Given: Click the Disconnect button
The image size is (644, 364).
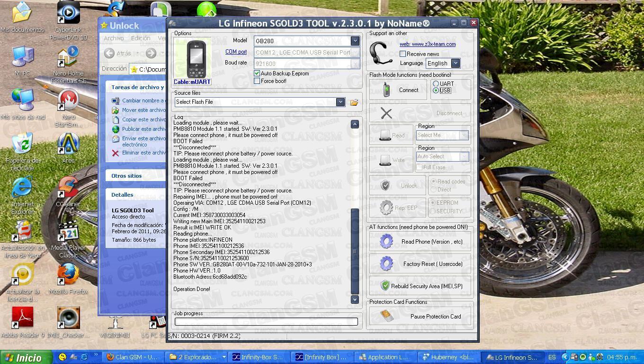Looking at the screenshot, I should pyautogui.click(x=420, y=113).
